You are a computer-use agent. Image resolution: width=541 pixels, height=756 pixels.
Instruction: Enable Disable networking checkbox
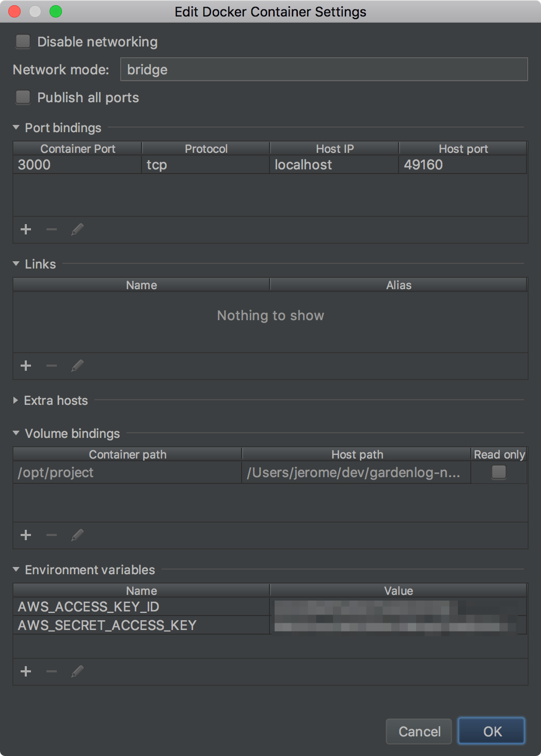(23, 41)
